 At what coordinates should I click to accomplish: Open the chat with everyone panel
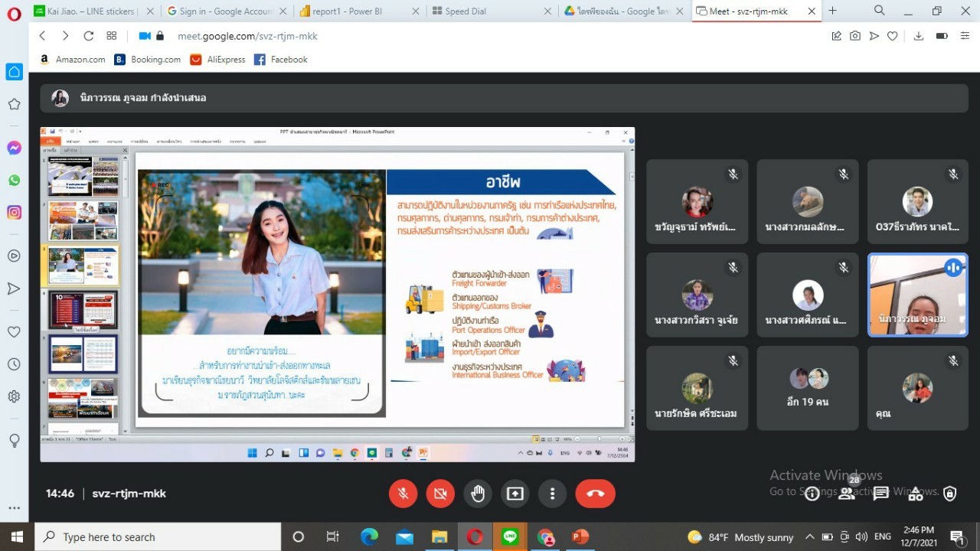[881, 494]
